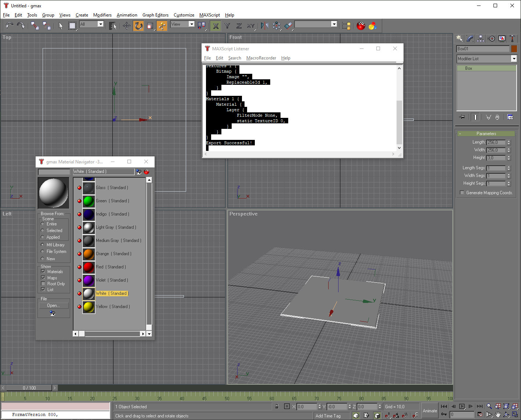
Task: Click the Box01 object color swatch
Action: pos(514,49)
